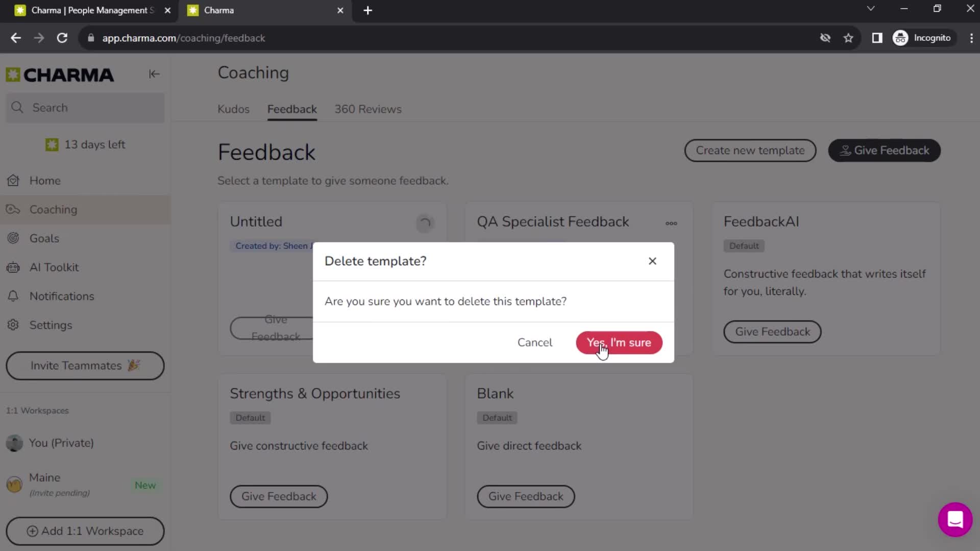Collapse the Charma sidebar
The width and height of the screenshot is (980, 551).
tap(154, 74)
